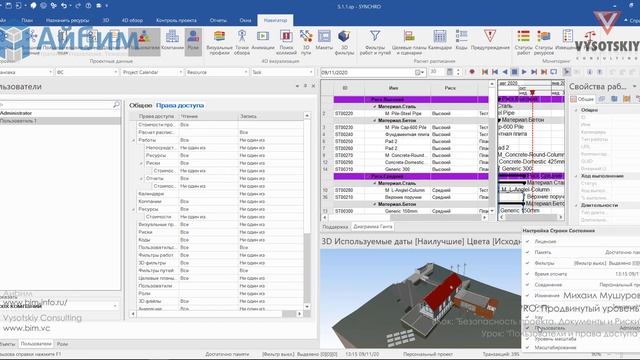Screen dimensions: 640x360
Task: Jump to the end of the schedule
Action: 544,72
